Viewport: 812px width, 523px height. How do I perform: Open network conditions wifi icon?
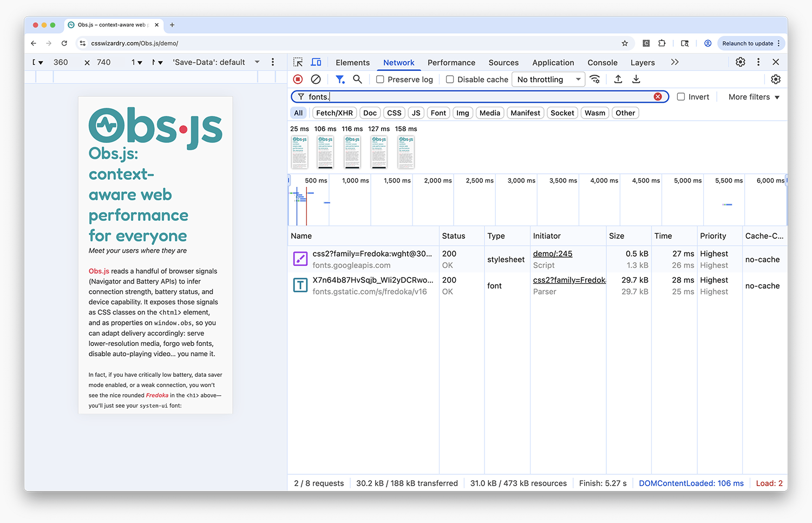595,79
